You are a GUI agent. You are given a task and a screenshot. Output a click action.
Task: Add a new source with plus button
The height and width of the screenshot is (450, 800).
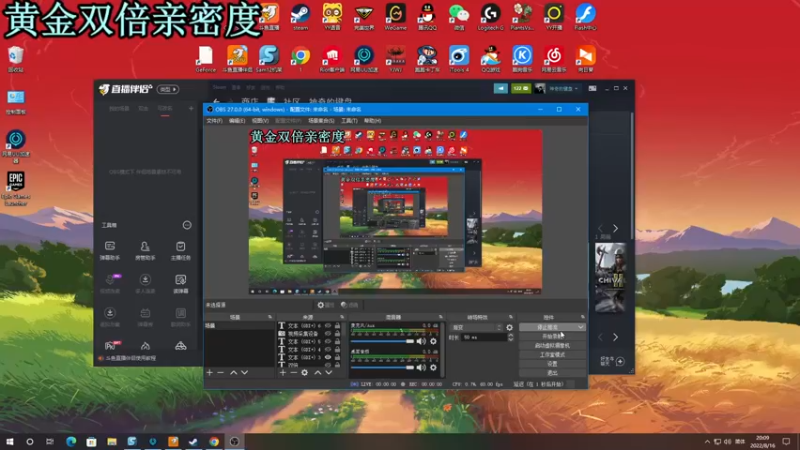(x=283, y=373)
